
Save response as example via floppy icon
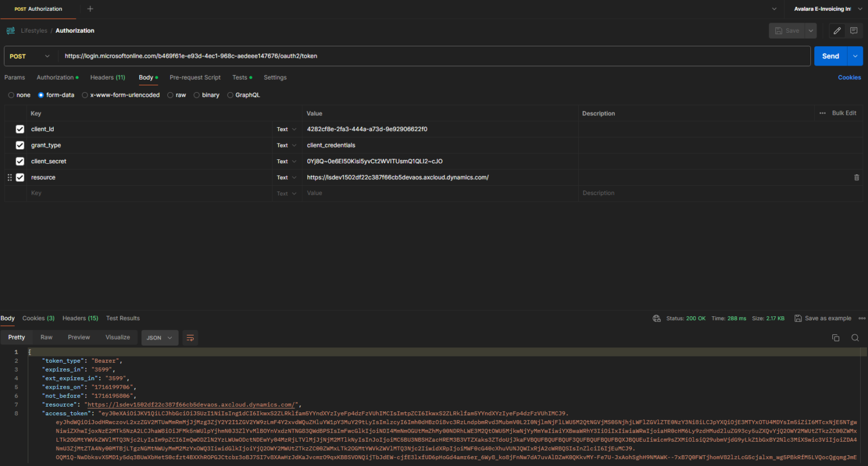pos(798,318)
